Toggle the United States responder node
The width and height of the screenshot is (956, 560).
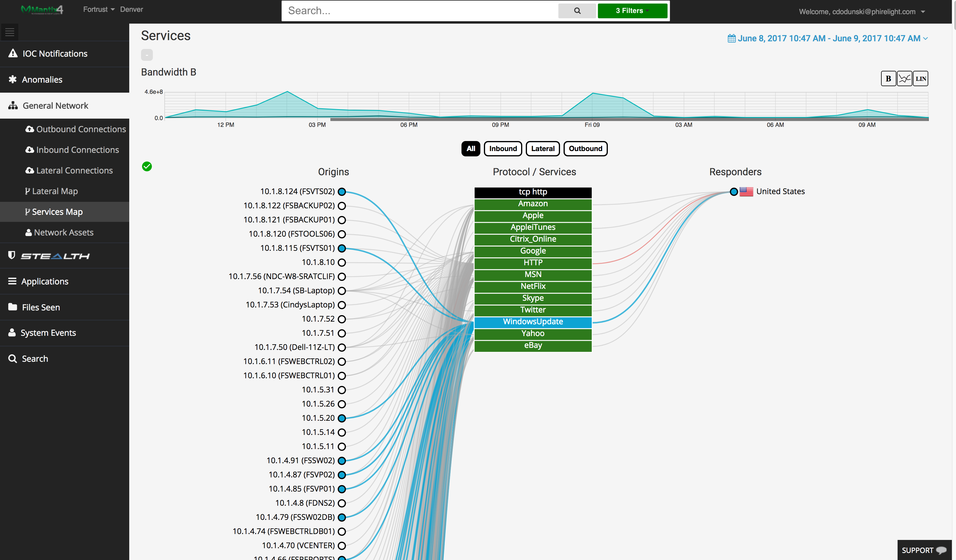pos(734,191)
